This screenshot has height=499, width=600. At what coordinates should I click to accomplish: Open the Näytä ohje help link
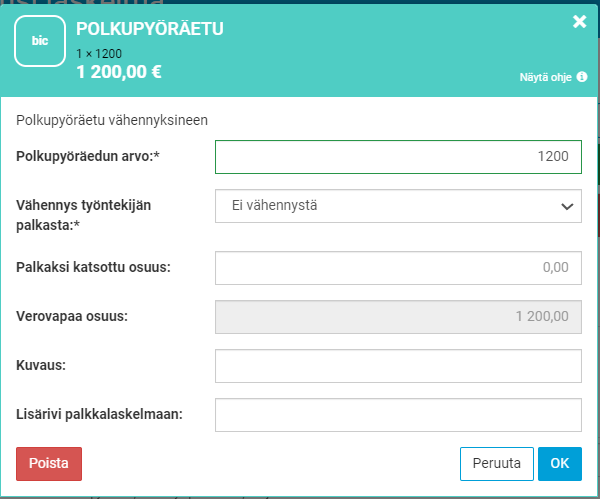pos(546,76)
